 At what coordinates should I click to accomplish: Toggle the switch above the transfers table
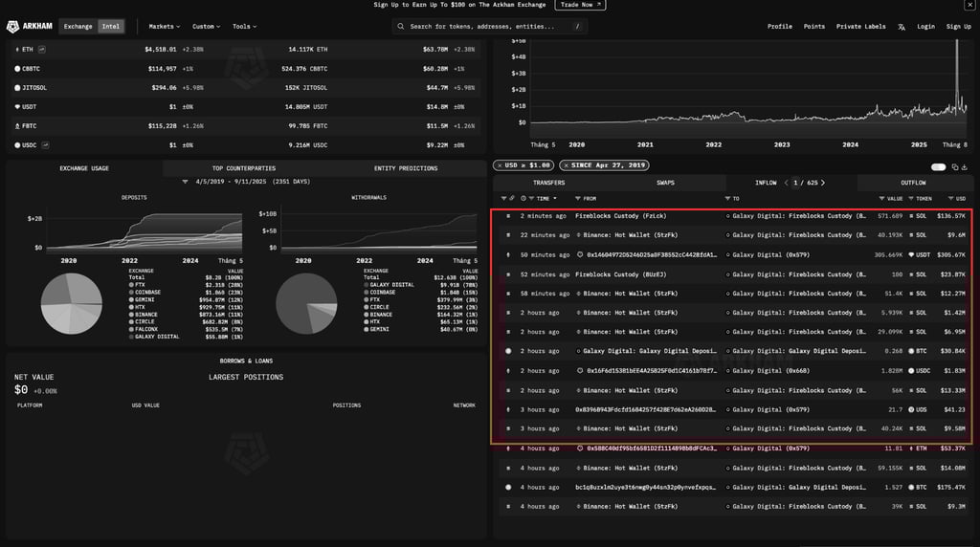(x=938, y=166)
